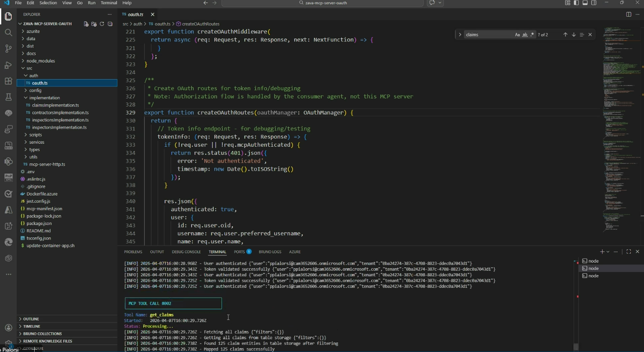
Task: Open Run and Debug view
Action: point(8,65)
